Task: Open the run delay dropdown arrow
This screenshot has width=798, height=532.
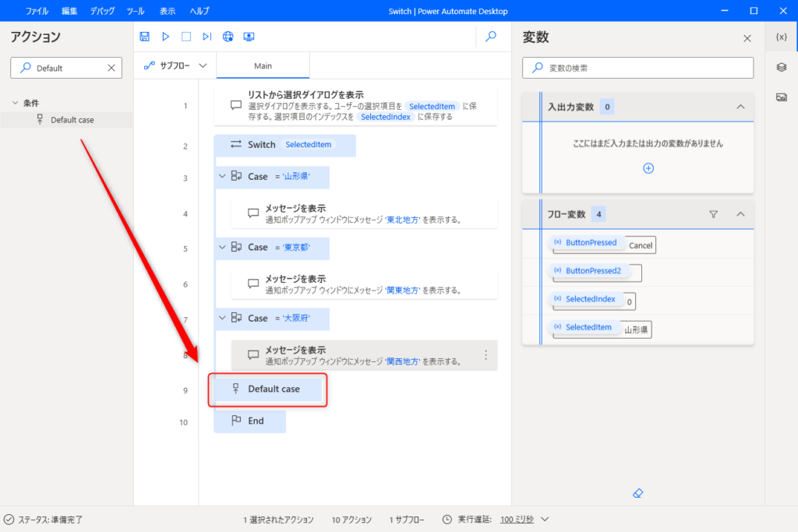Action: coord(545,520)
